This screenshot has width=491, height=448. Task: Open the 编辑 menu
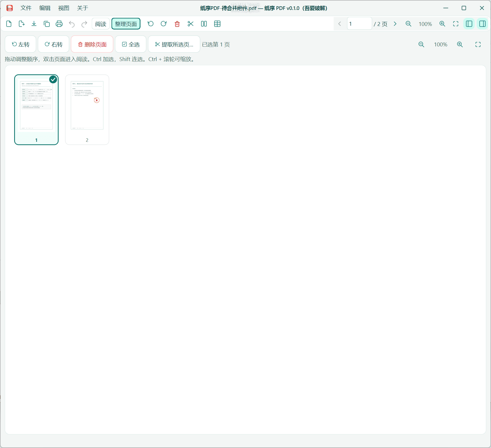45,8
